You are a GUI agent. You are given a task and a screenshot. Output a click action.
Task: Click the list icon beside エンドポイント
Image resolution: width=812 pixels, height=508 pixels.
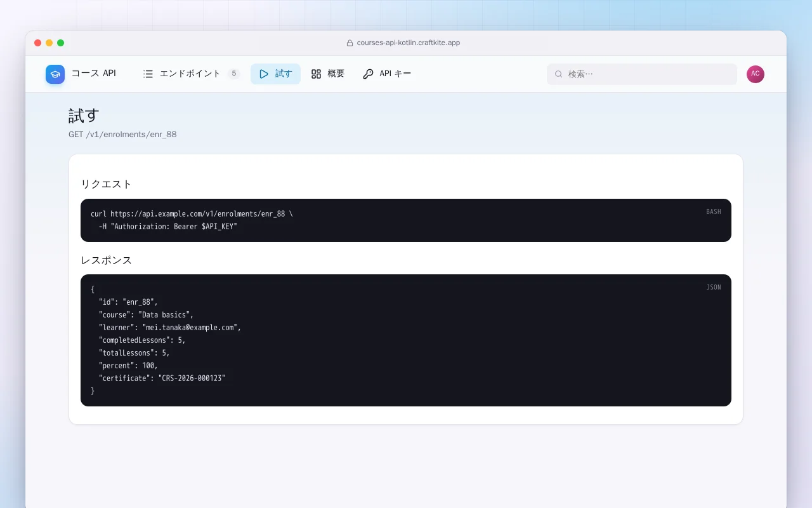tap(148, 74)
